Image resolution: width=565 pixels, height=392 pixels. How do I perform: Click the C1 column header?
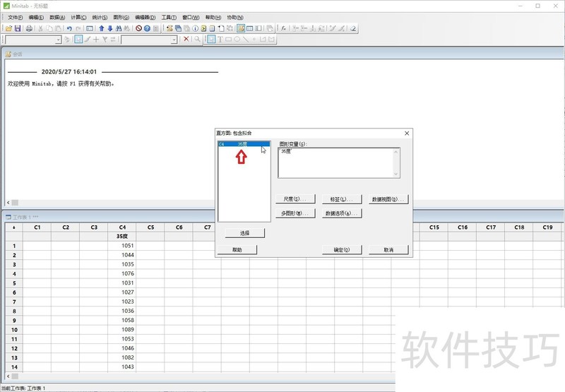pos(37,227)
